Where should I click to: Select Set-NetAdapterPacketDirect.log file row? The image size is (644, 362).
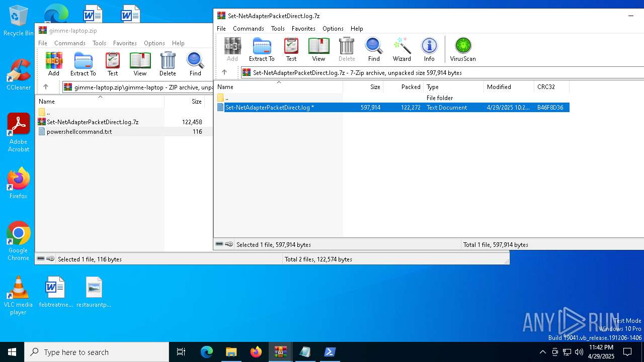[x=392, y=108]
